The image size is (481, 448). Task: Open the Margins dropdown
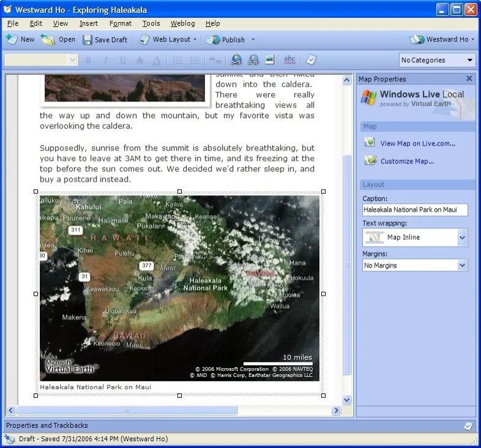(415, 266)
